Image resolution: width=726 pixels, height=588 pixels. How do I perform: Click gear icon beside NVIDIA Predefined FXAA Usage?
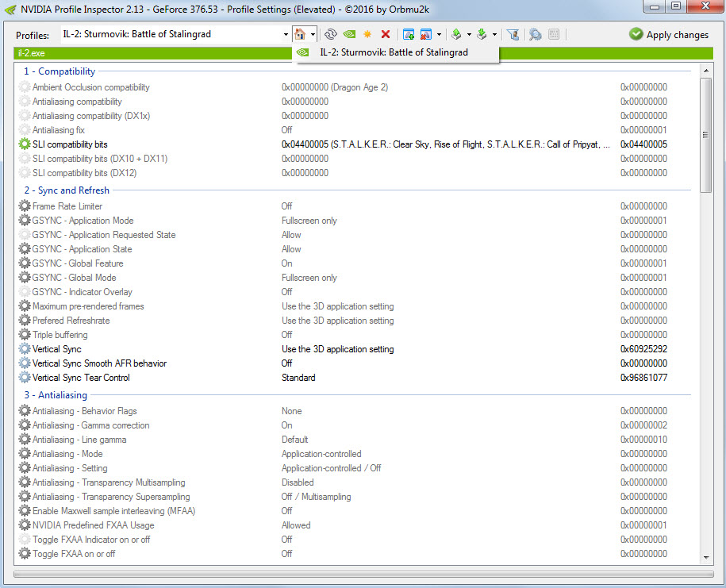(25, 525)
